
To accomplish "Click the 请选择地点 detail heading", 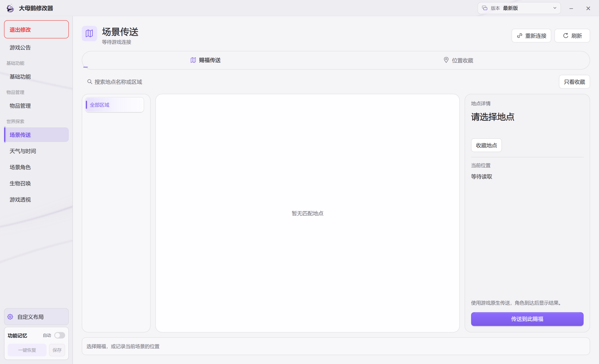I will 493,117.
